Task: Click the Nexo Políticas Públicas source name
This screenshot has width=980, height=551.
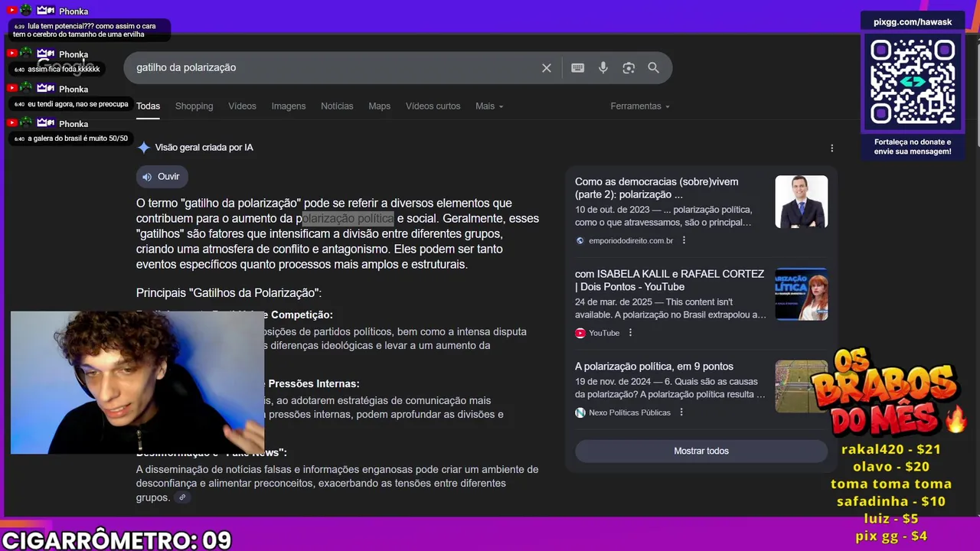Action: 629,412
